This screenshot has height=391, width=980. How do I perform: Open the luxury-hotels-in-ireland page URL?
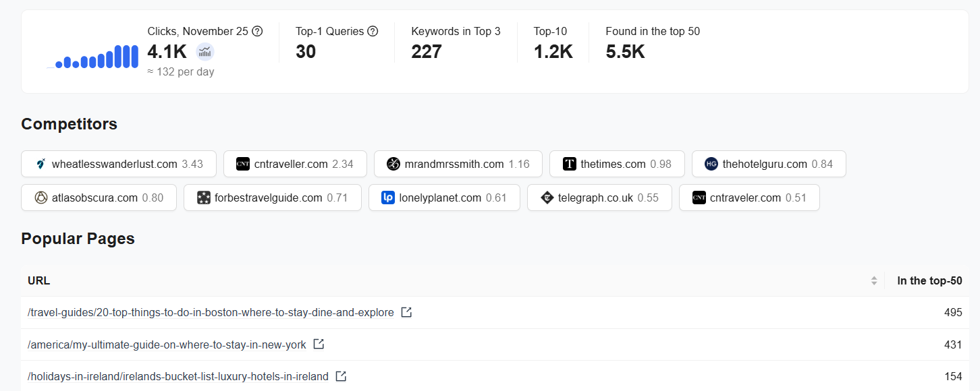point(178,376)
